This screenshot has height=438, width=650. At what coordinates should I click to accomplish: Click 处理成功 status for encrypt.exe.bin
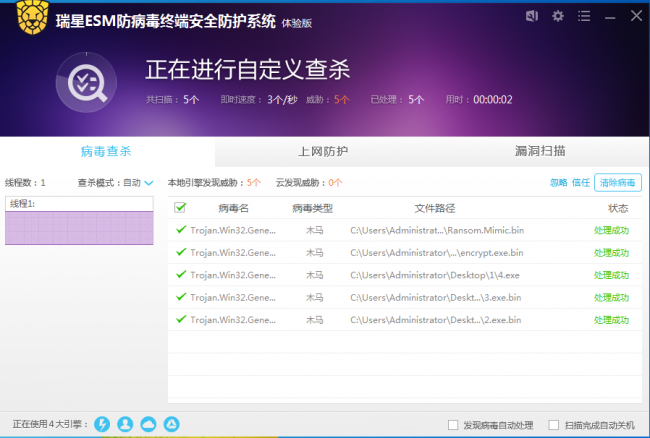click(x=611, y=253)
